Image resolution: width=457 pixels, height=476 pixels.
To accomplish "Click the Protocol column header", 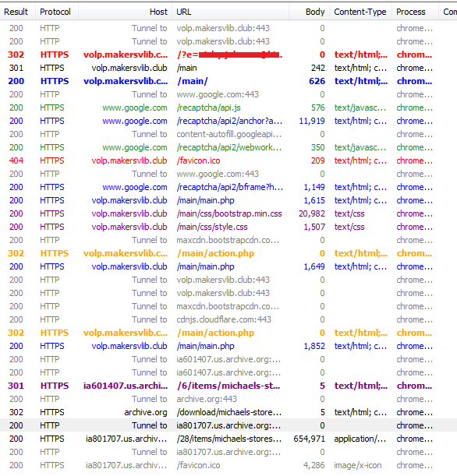I will click(56, 12).
